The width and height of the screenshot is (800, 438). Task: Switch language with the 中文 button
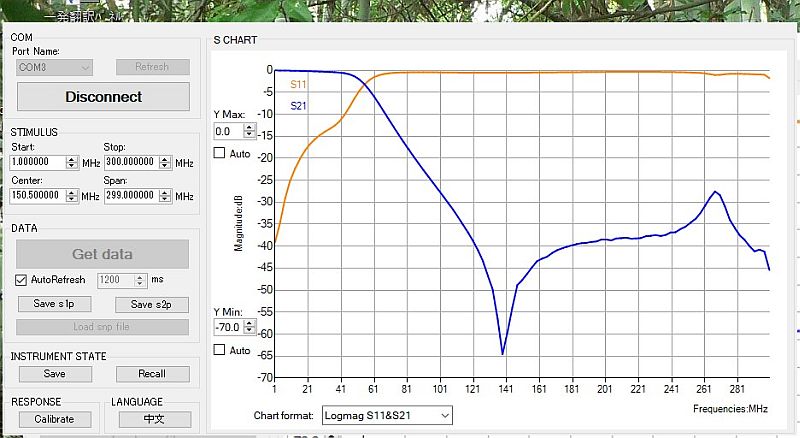154,419
